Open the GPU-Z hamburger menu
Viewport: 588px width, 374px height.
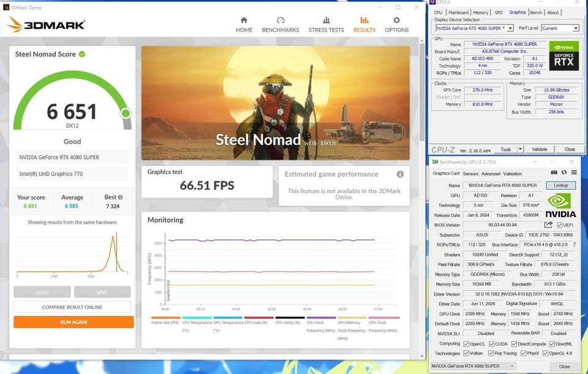[574, 172]
